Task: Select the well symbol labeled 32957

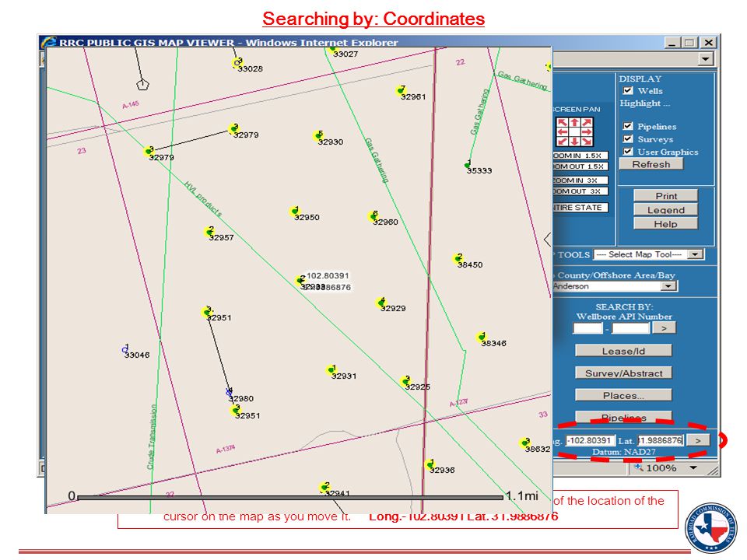Action: coord(209,232)
